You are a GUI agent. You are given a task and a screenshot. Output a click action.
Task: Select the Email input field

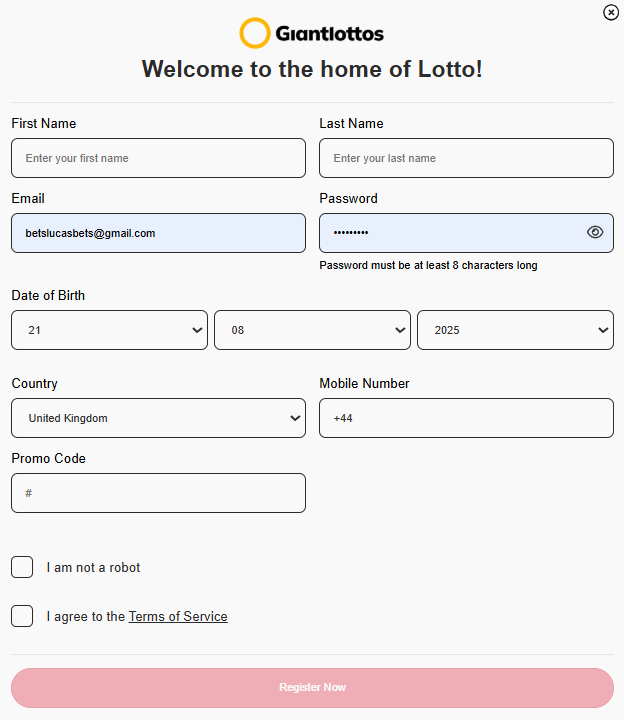coord(158,233)
